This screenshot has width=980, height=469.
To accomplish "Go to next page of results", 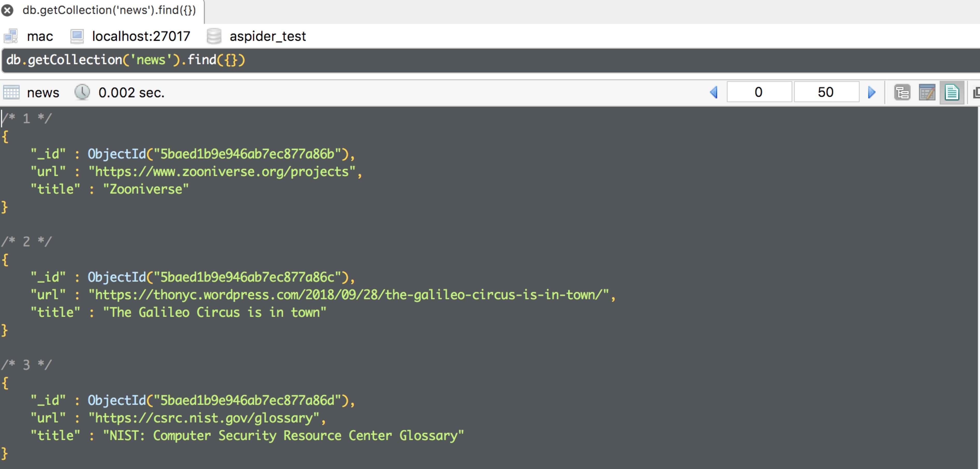I will 872,92.
